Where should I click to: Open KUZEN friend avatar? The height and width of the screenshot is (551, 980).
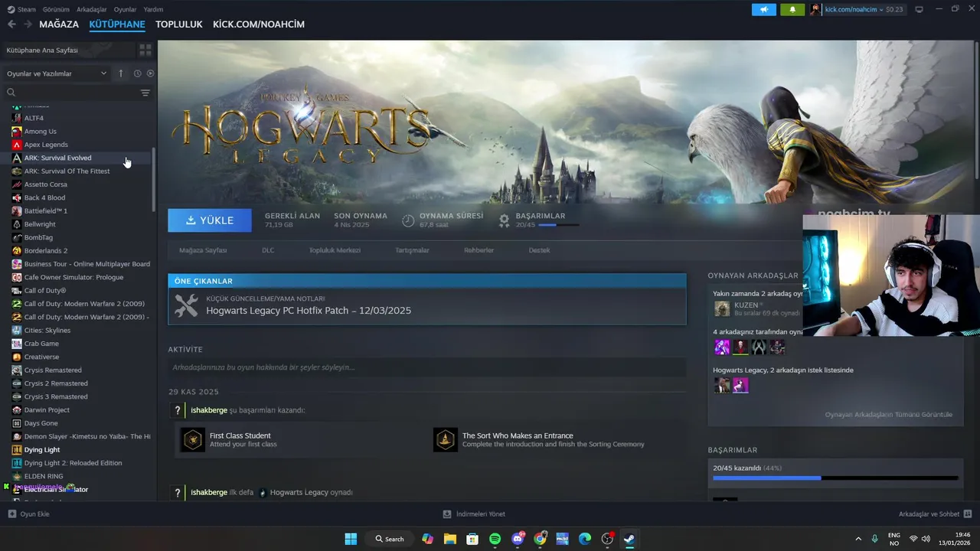click(722, 308)
